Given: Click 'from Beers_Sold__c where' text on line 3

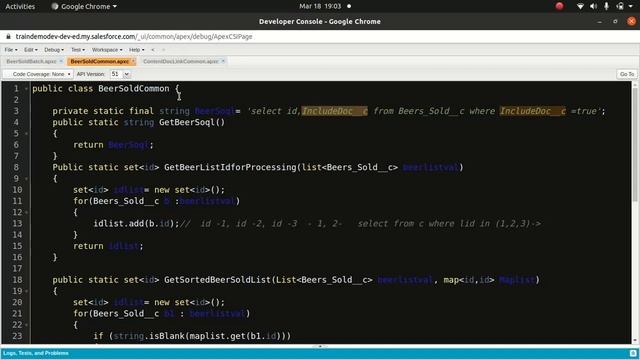Looking at the screenshot, I should [x=434, y=111].
